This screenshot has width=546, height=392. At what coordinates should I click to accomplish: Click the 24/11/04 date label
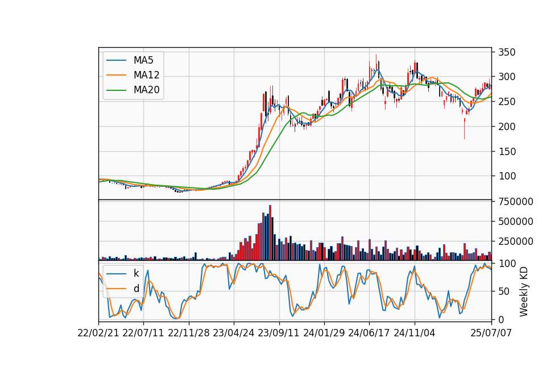(x=415, y=333)
